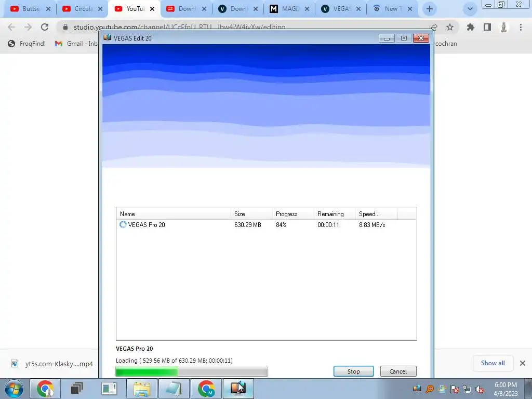Viewport: 532px width, 399px height.
Task: Click the taskbar clock showing 6:00 PM
Action: (506, 389)
